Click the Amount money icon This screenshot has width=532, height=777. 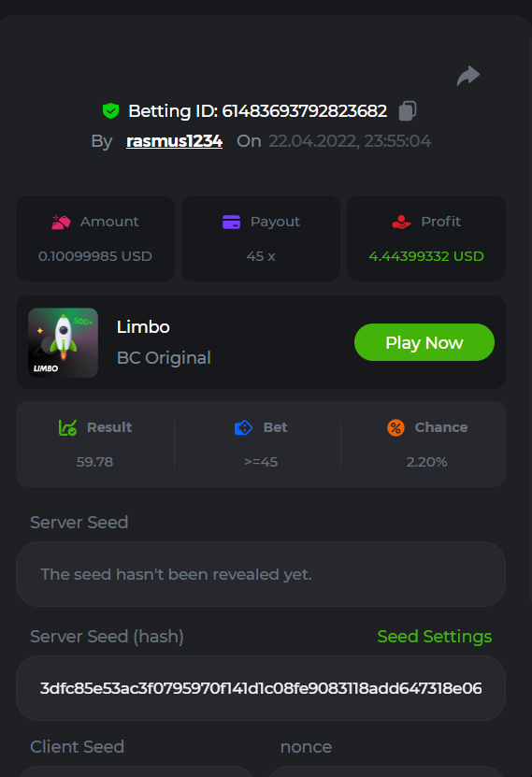(x=61, y=222)
